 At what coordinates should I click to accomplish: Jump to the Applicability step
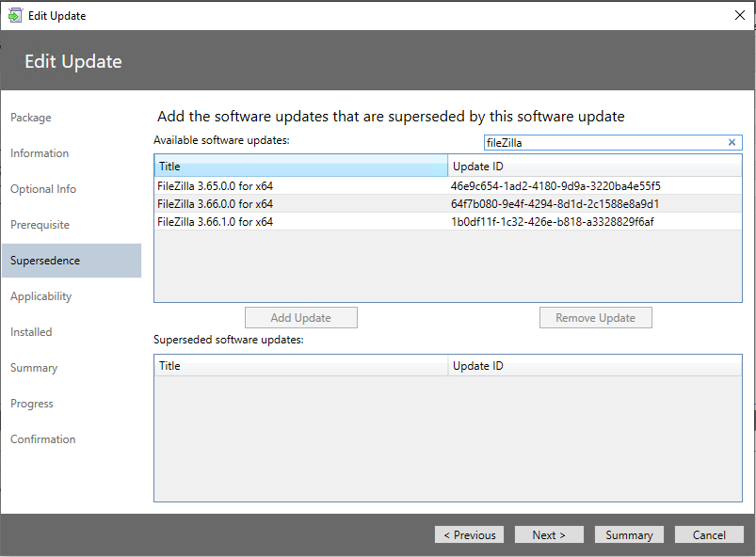point(41,296)
